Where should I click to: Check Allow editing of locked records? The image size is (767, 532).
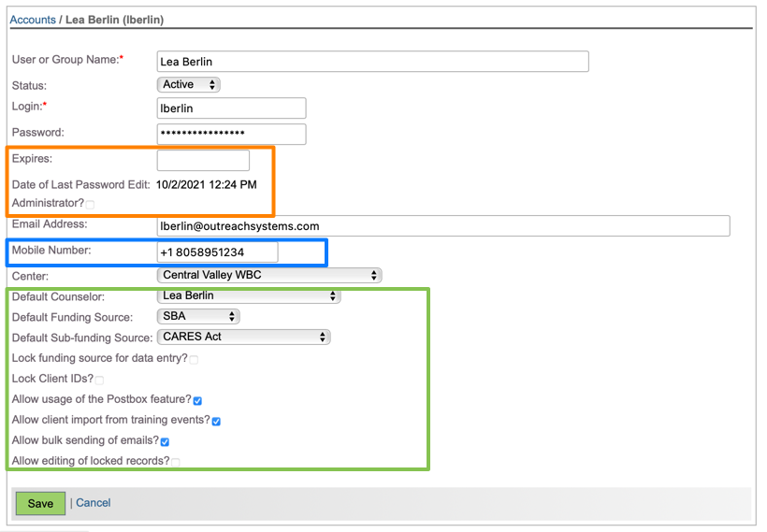pyautogui.click(x=176, y=462)
